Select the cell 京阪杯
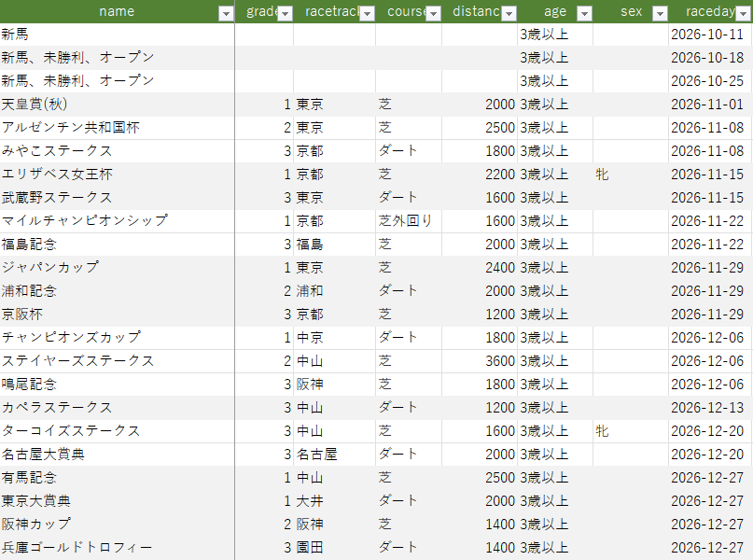The width and height of the screenshot is (753, 560). coord(118,315)
